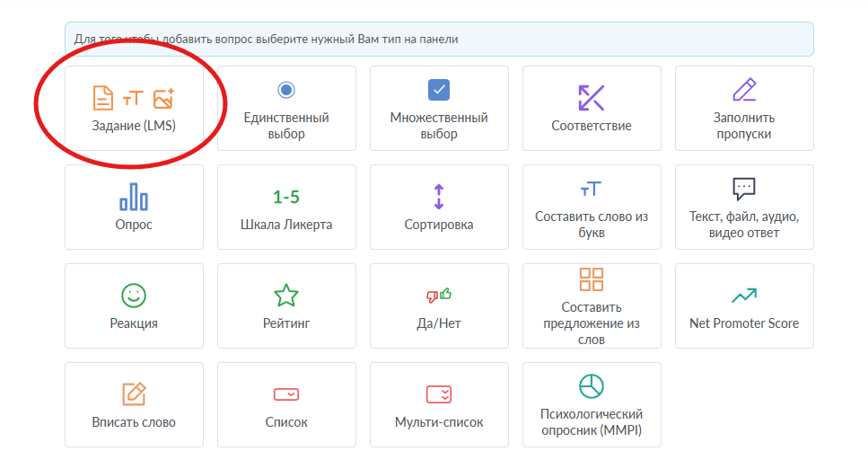This screenshot has width=868, height=460.
Task: Click the Составить слово из букв letters icon
Action: pyautogui.click(x=592, y=189)
